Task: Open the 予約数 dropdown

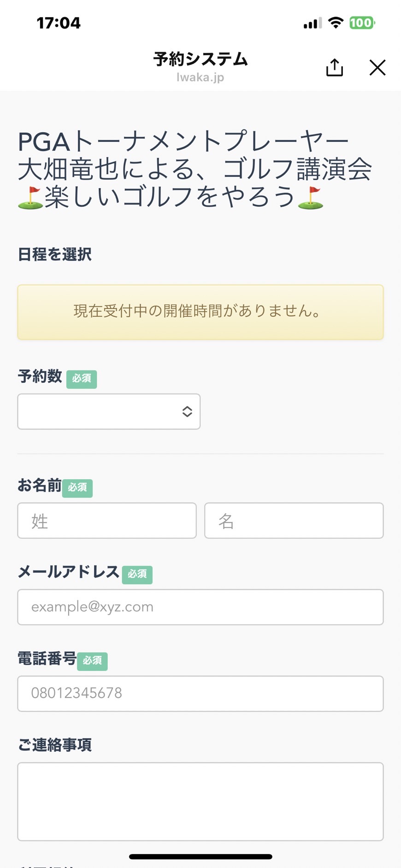Action: [x=109, y=411]
